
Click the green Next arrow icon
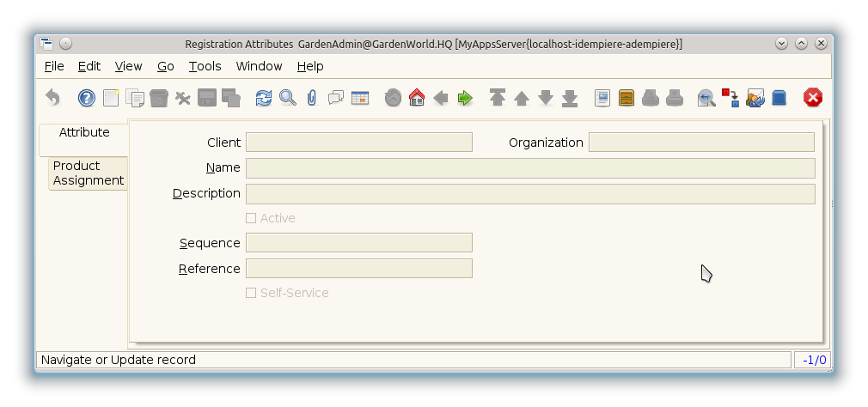pyautogui.click(x=465, y=98)
